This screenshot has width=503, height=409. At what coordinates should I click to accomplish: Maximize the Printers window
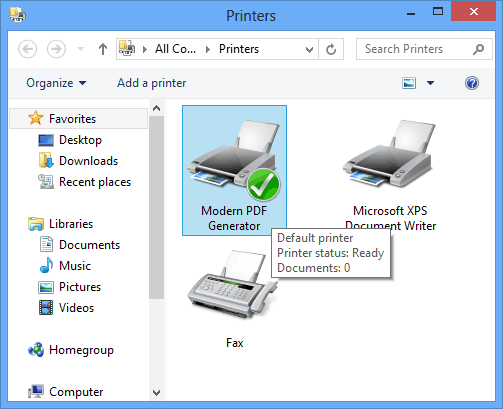[438, 12]
